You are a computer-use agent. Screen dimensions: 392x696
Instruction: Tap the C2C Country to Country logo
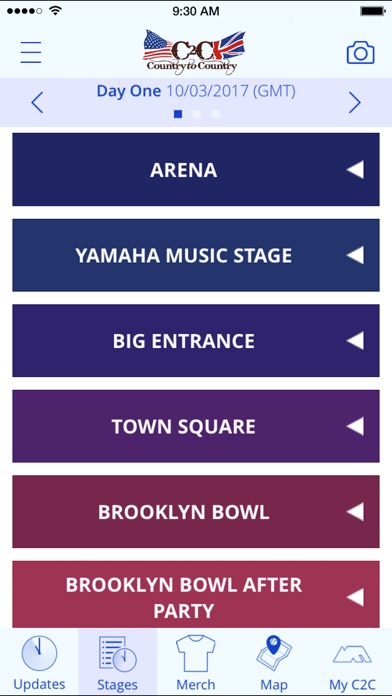(194, 52)
